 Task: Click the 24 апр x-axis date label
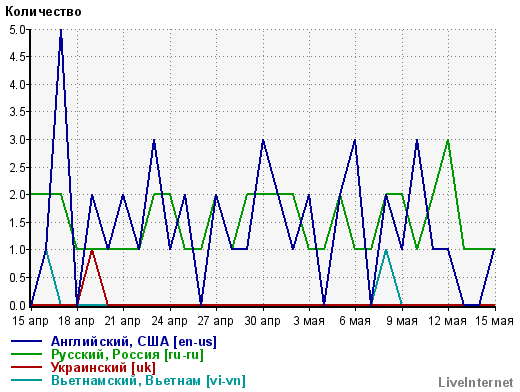pyautogui.click(x=170, y=321)
